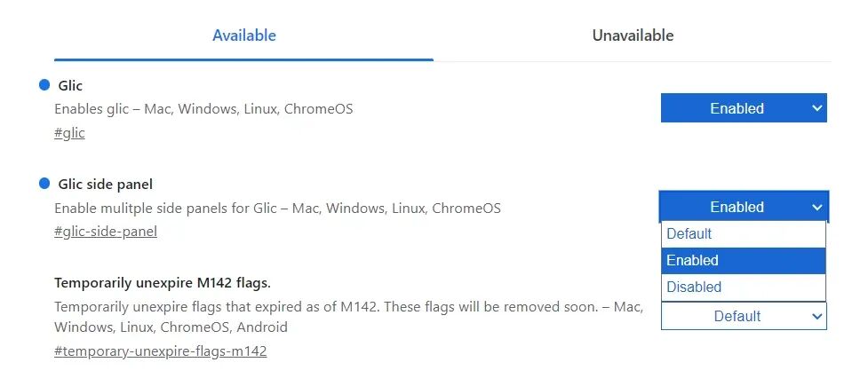Follow the #glic anchor link

pos(69,133)
